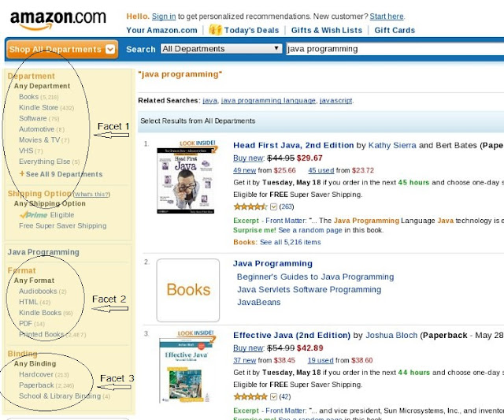504x420 pixels.
Task: Open Your Amazon.com tab
Action: (161, 30)
